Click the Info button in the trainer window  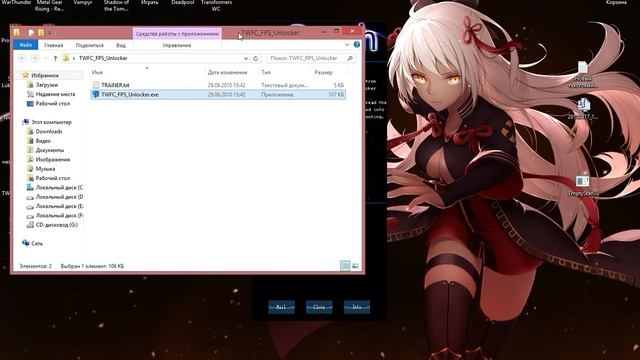pyautogui.click(x=357, y=307)
